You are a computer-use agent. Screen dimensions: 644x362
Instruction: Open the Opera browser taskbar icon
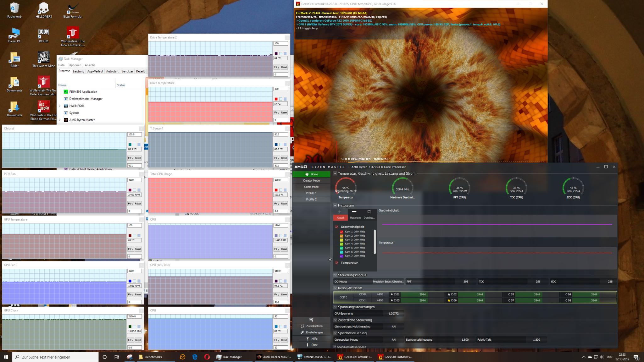207,357
